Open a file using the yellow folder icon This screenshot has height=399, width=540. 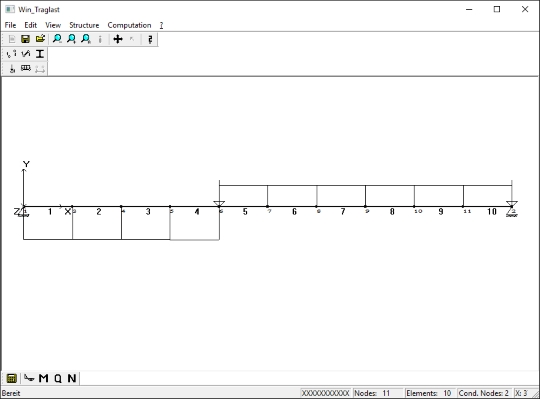pyautogui.click(x=40, y=39)
